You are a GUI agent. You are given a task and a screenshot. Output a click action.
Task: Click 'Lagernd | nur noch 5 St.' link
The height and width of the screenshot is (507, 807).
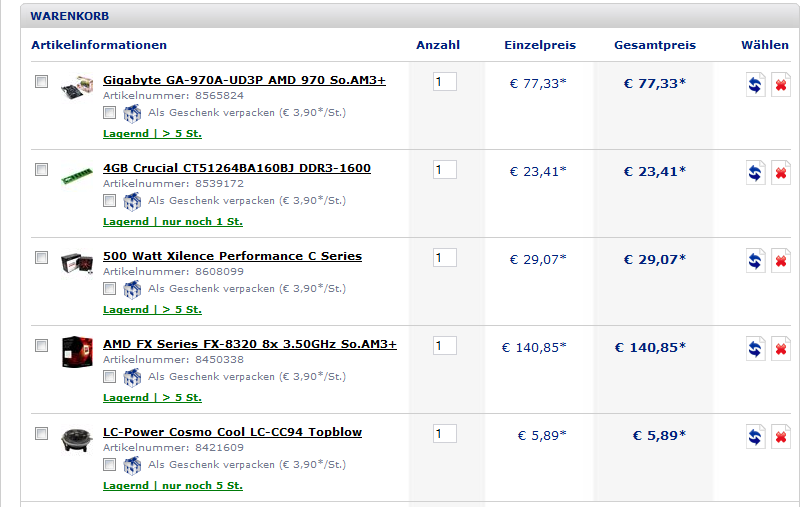pos(173,486)
